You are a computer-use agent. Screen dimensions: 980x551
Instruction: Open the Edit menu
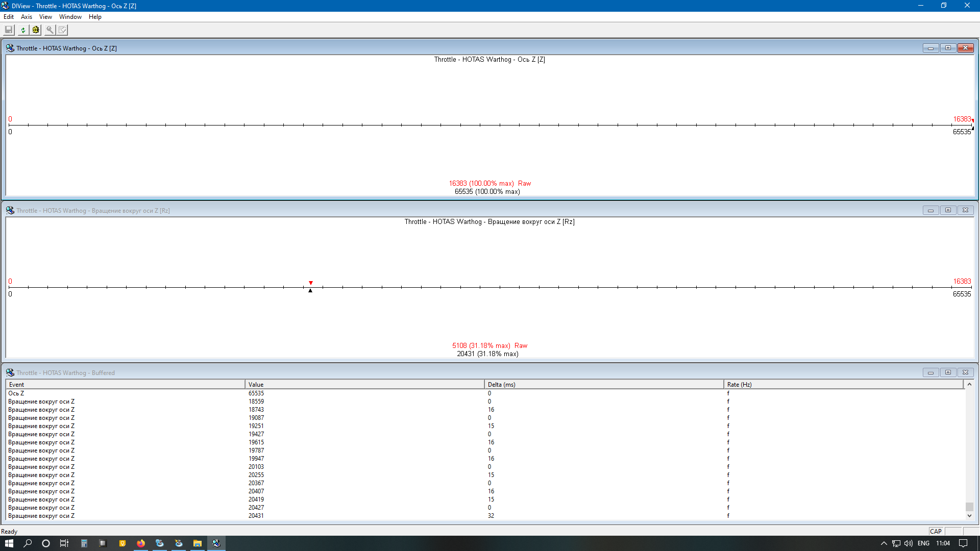[9, 17]
